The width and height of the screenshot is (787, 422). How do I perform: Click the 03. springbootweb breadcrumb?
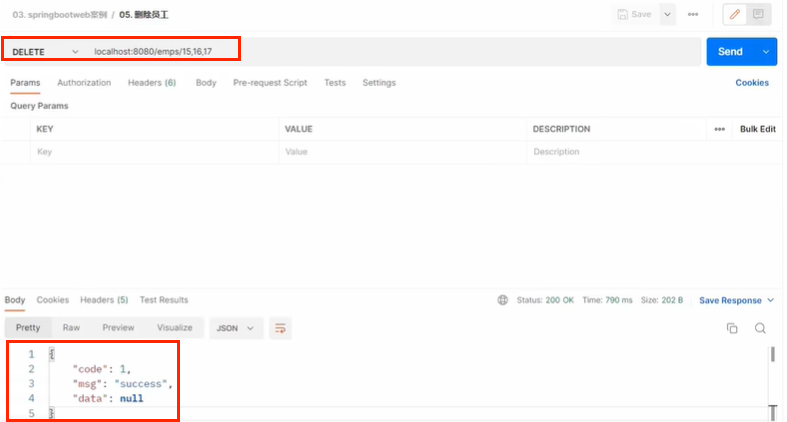[x=60, y=15]
